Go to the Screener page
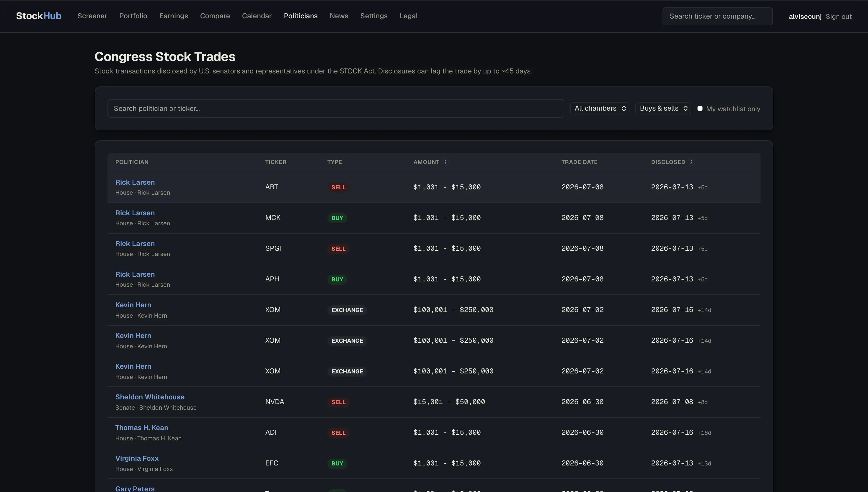 pos(92,16)
